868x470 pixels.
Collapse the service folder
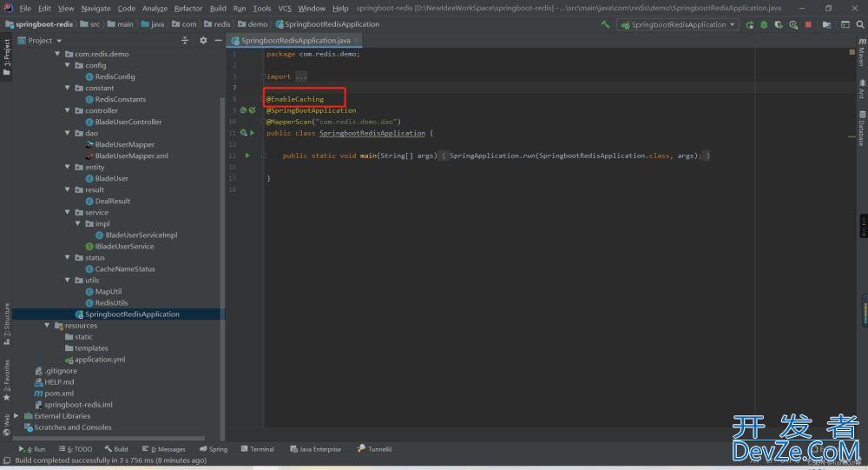68,212
